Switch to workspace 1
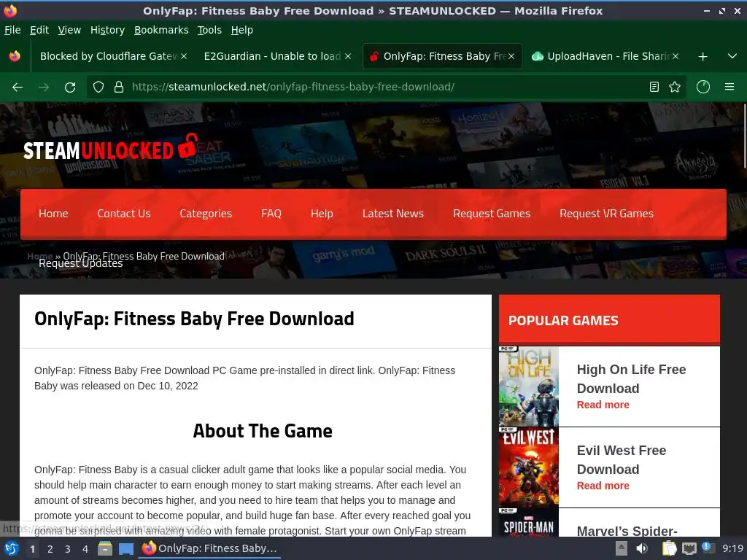 [32, 549]
